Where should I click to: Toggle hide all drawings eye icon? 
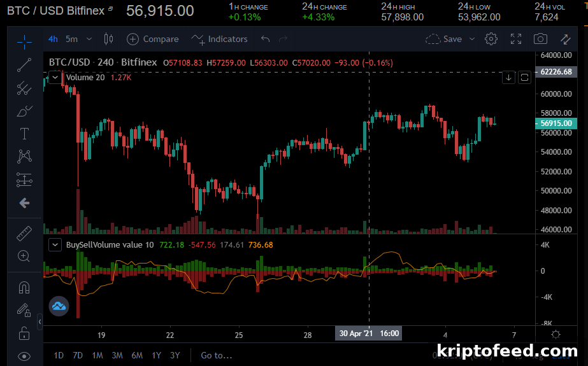coord(24,356)
